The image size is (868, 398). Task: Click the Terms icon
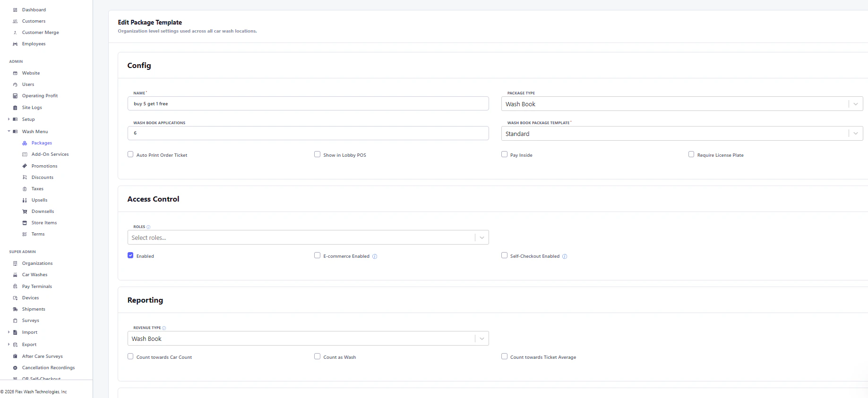point(25,234)
